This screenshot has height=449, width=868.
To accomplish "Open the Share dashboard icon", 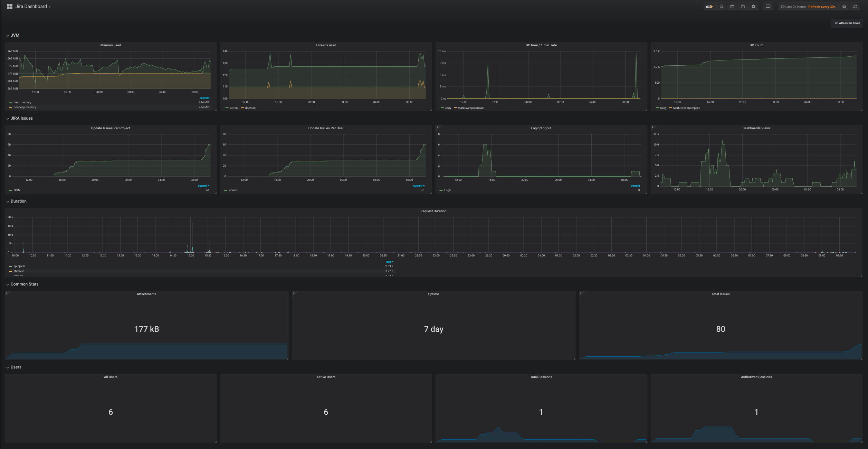I will click(x=732, y=7).
